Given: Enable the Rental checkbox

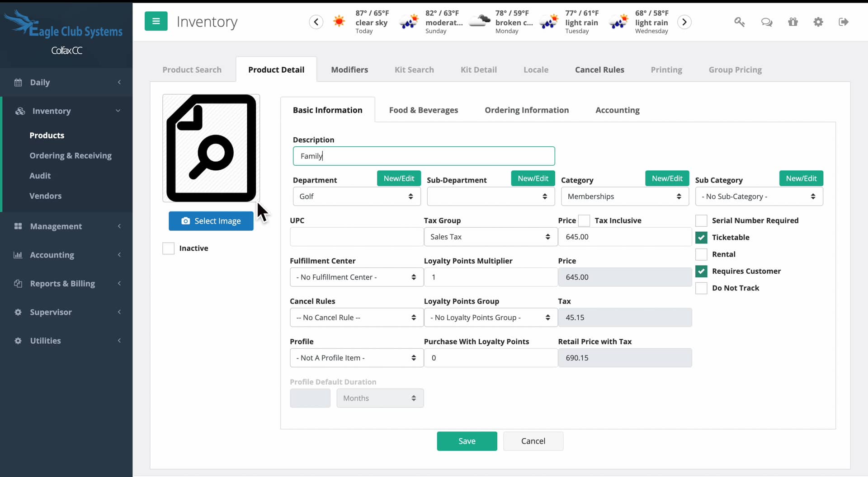Looking at the screenshot, I should point(702,254).
